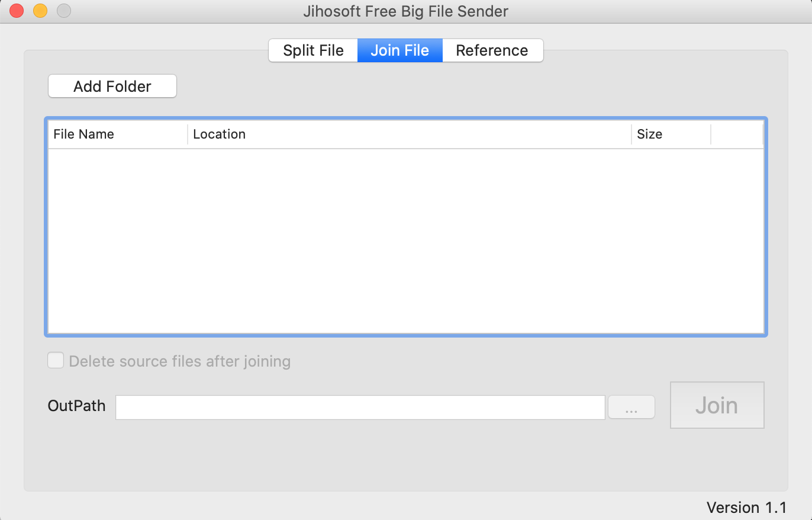Click the Add Folder button
The width and height of the screenshot is (812, 520).
[x=112, y=86]
